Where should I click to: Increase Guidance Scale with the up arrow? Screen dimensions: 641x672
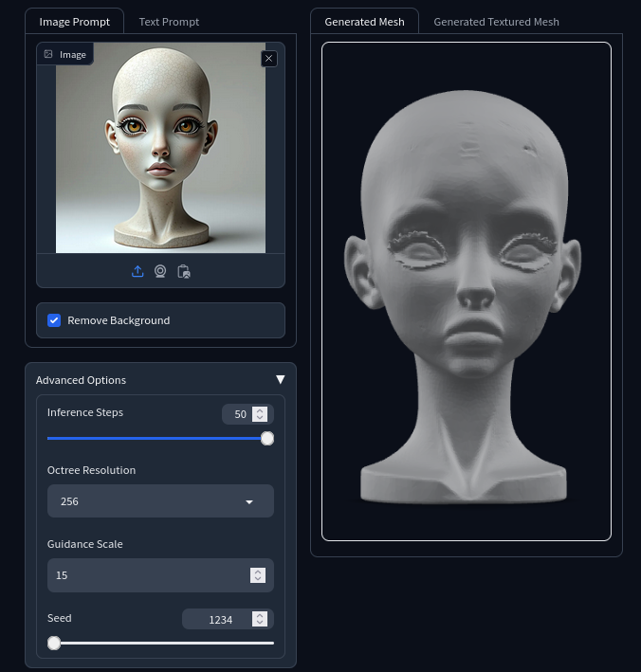pyautogui.click(x=258, y=572)
